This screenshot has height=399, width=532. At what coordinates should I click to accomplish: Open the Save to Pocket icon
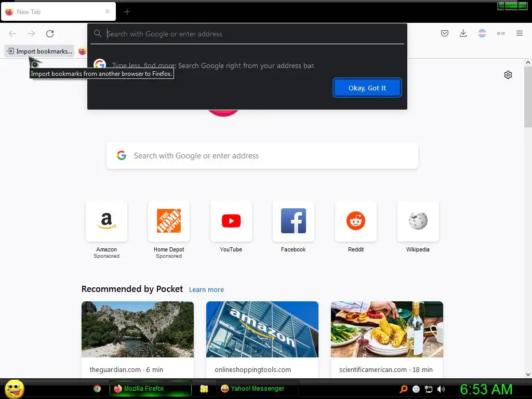(445, 33)
